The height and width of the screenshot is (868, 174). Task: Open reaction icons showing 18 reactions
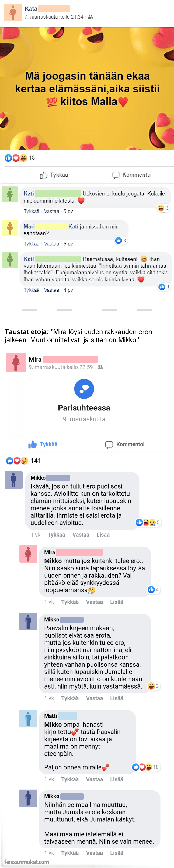(x=19, y=158)
